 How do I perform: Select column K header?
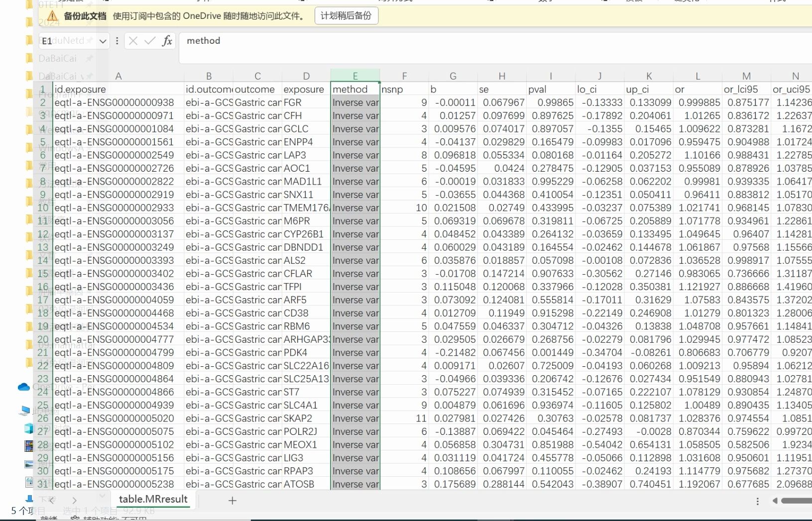pyautogui.click(x=649, y=76)
